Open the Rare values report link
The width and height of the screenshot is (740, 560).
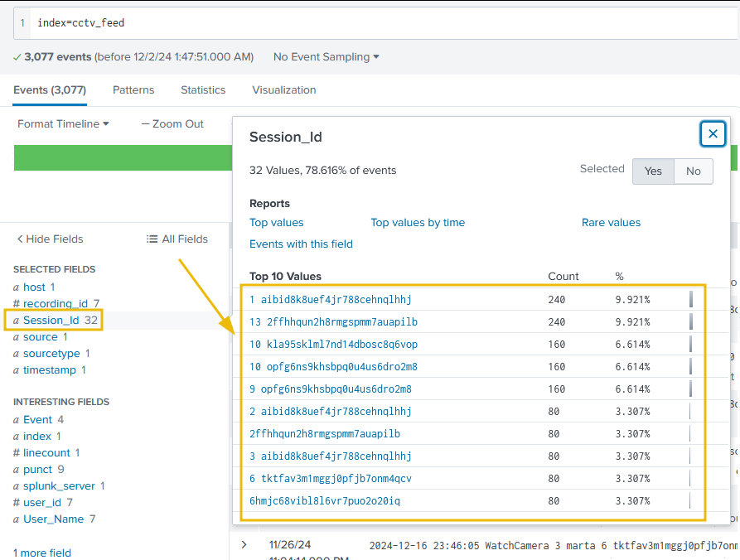pyautogui.click(x=611, y=223)
